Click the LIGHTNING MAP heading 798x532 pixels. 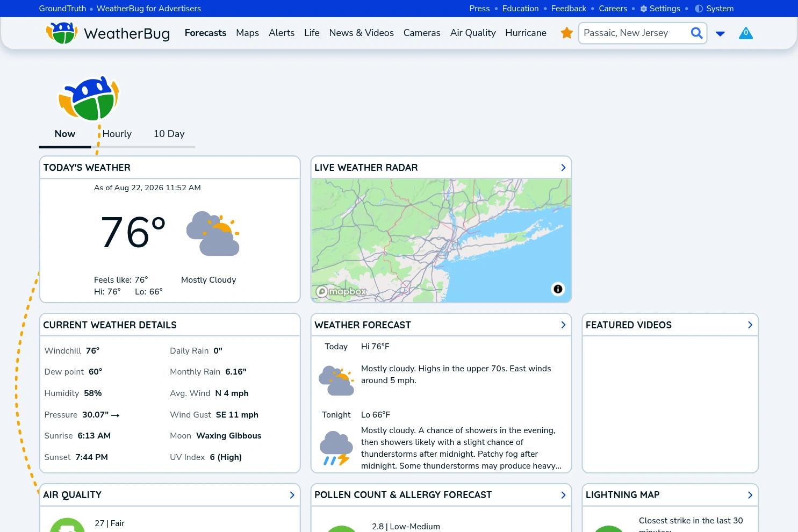click(x=622, y=495)
